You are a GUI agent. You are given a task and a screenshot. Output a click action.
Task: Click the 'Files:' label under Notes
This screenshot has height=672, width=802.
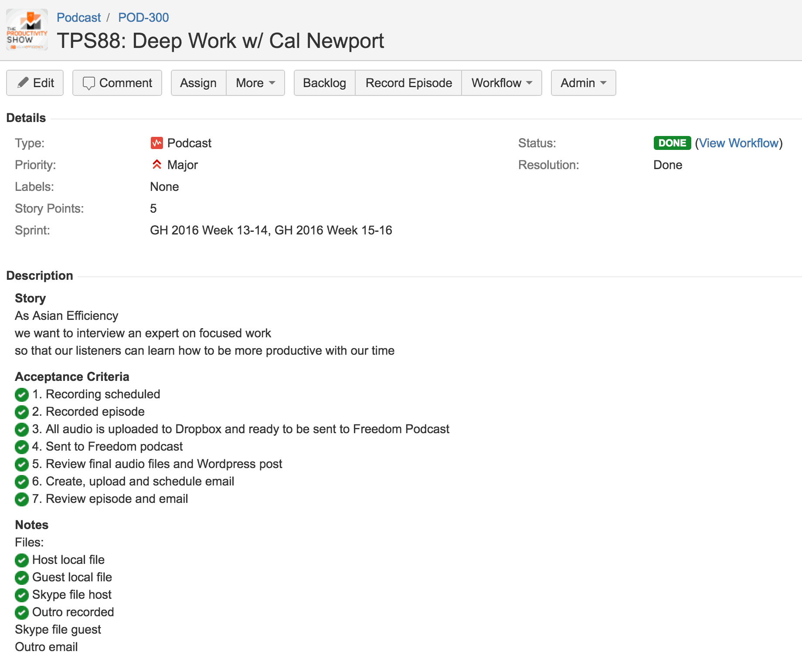coord(29,542)
